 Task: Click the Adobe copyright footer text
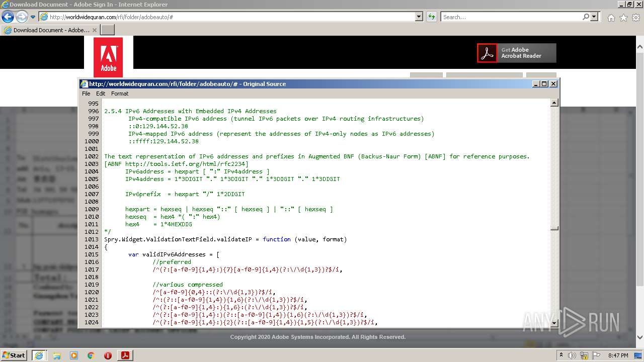click(318, 337)
